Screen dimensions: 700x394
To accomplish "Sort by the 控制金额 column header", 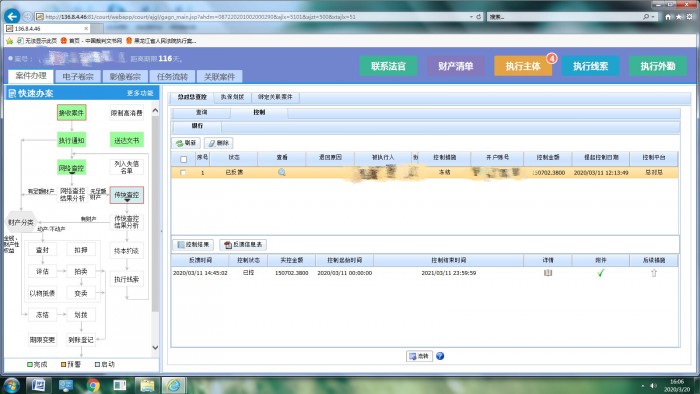I will (x=548, y=157).
